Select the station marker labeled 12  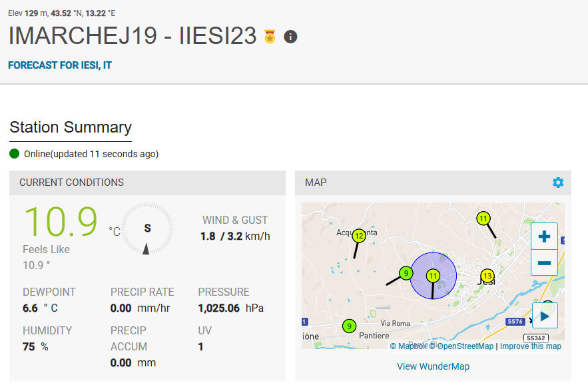(x=359, y=235)
